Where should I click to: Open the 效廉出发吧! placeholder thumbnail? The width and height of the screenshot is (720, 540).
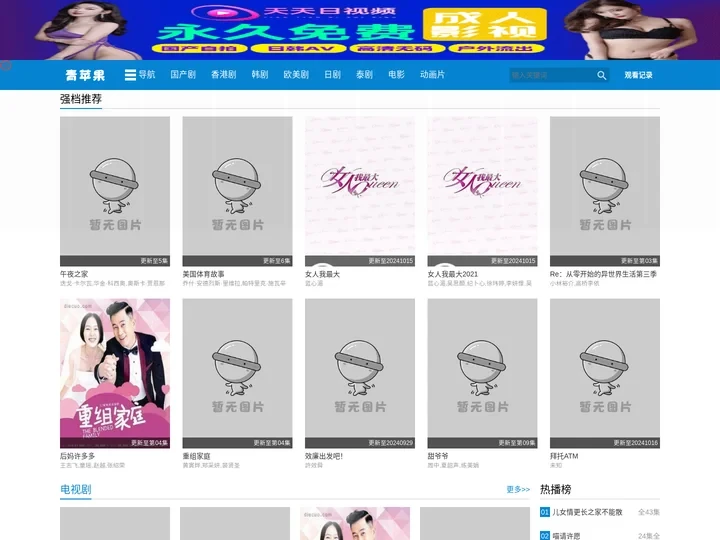coord(360,373)
